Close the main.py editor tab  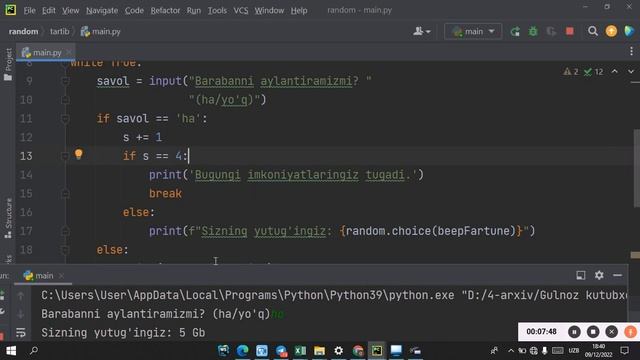pos(69,52)
